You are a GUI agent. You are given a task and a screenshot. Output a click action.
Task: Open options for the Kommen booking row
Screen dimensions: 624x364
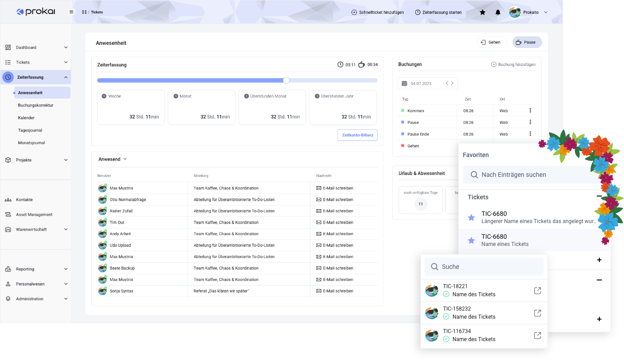click(530, 110)
